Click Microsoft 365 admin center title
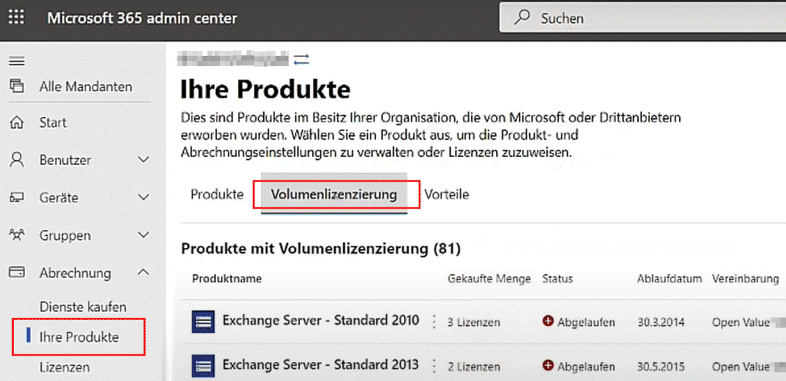This screenshot has height=381, width=786. tap(142, 18)
